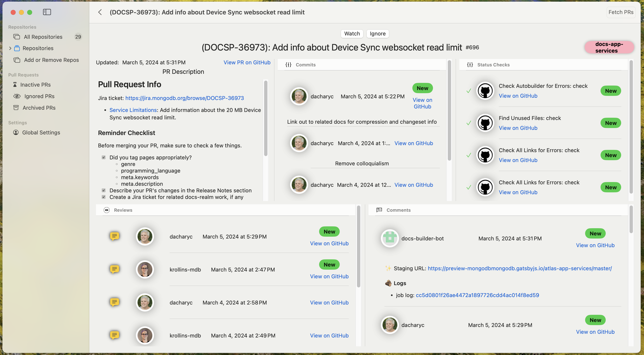Click GitHub icon for Find Unused Files
This screenshot has height=355, width=644.
485,123
